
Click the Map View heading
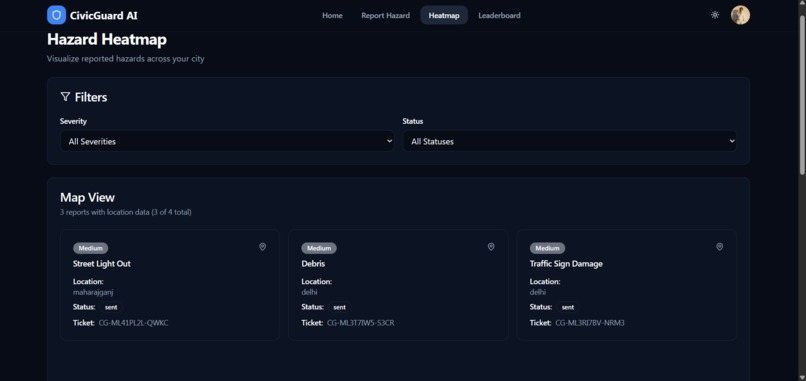tap(87, 197)
